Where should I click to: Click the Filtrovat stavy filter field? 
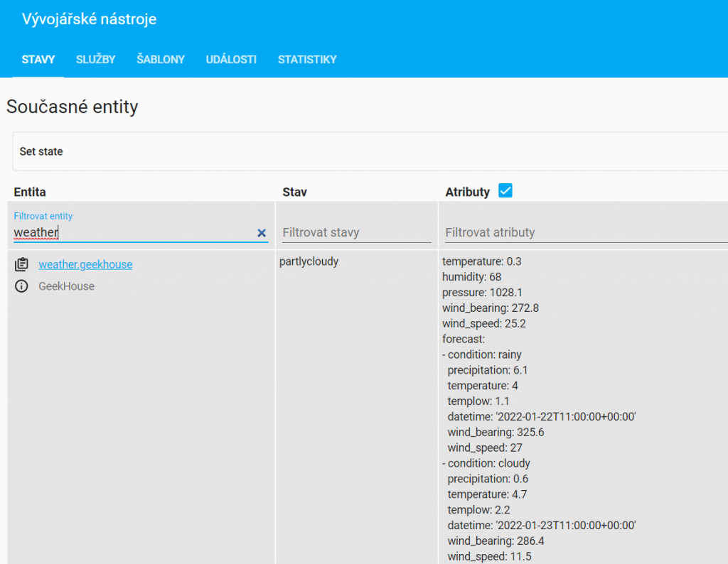coord(357,232)
